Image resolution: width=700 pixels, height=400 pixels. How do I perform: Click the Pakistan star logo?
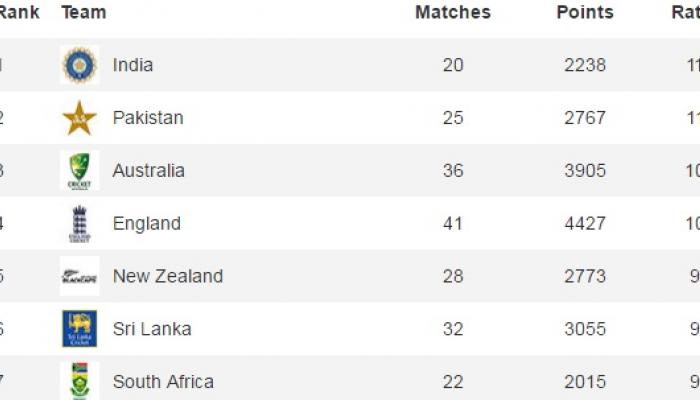tap(79, 118)
